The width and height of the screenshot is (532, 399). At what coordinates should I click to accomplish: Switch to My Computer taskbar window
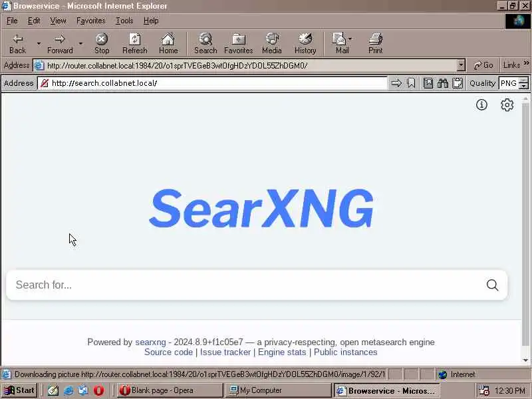click(x=277, y=390)
